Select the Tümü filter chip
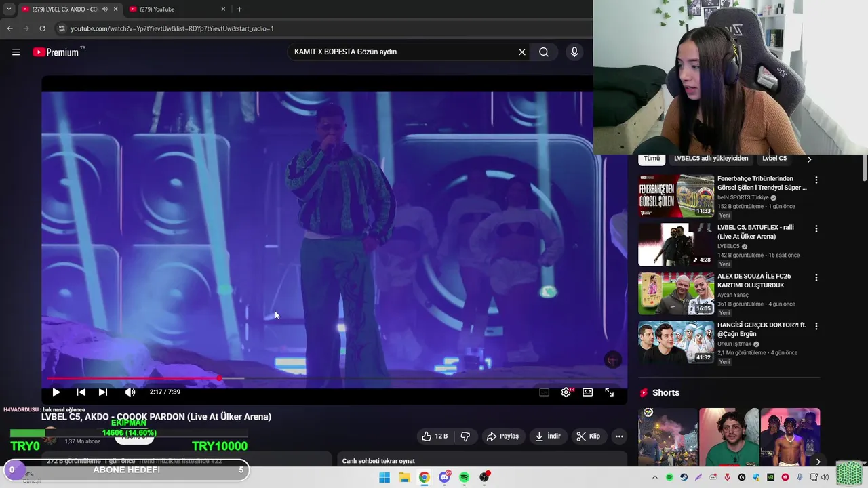 (652, 159)
